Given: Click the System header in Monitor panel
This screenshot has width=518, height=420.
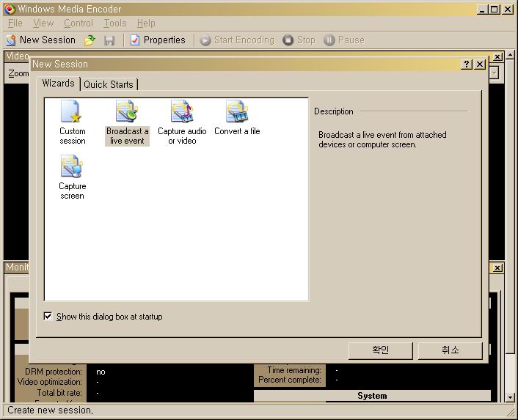Looking at the screenshot, I should (372, 396).
